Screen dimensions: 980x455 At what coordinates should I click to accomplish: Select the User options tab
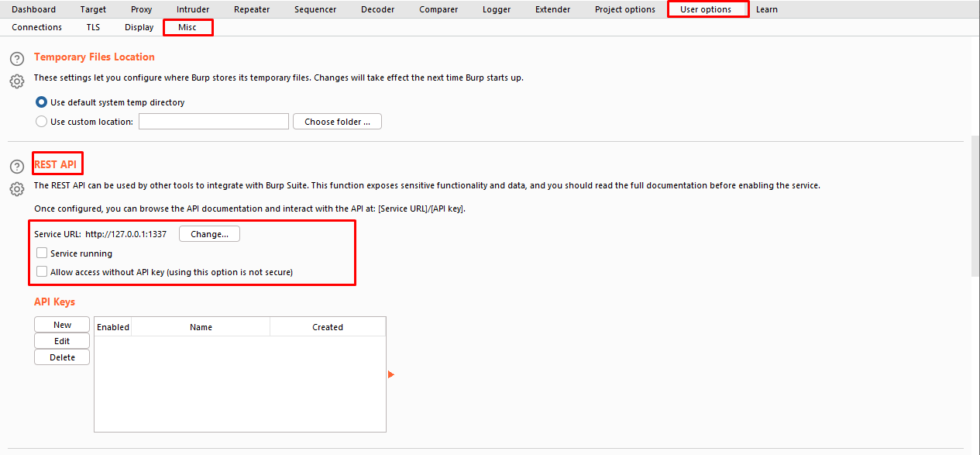tap(706, 9)
